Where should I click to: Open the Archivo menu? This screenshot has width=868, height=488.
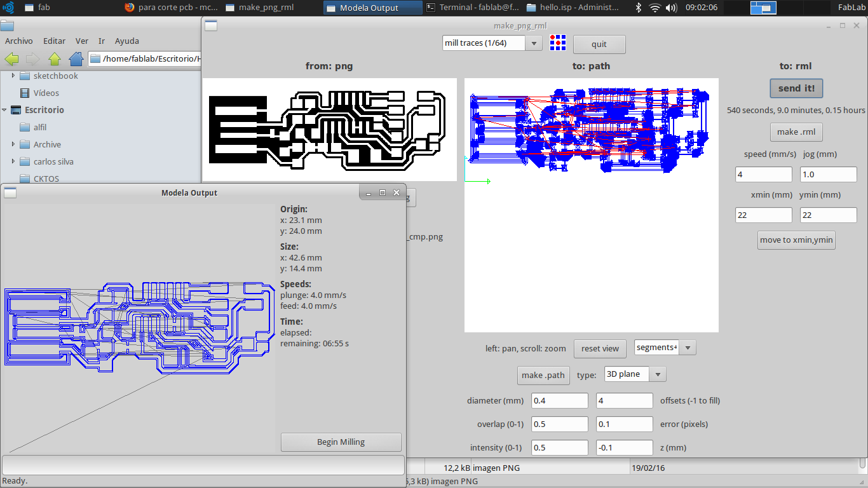pyautogui.click(x=19, y=41)
